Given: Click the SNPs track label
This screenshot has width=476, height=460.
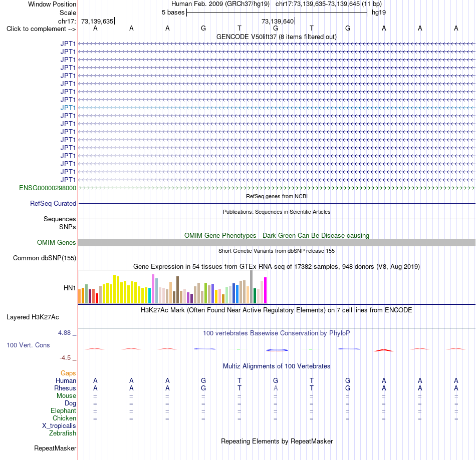Looking at the screenshot, I should pos(68,227).
